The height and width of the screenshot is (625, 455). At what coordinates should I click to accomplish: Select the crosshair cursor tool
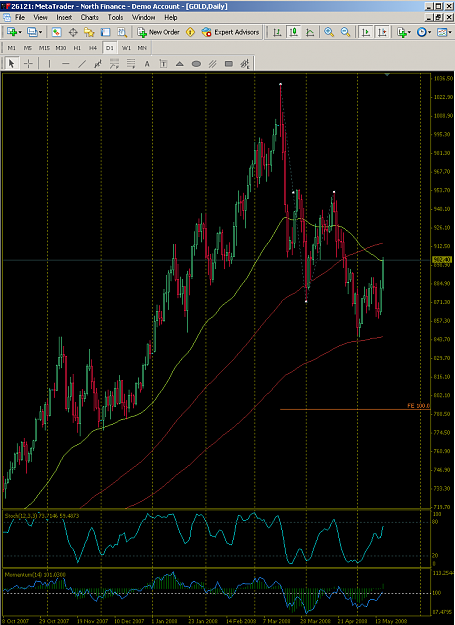(28, 64)
